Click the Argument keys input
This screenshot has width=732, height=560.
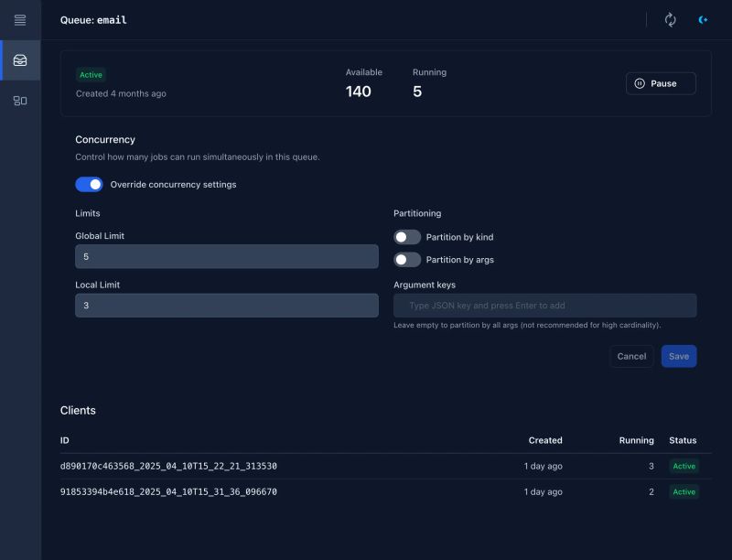(544, 306)
